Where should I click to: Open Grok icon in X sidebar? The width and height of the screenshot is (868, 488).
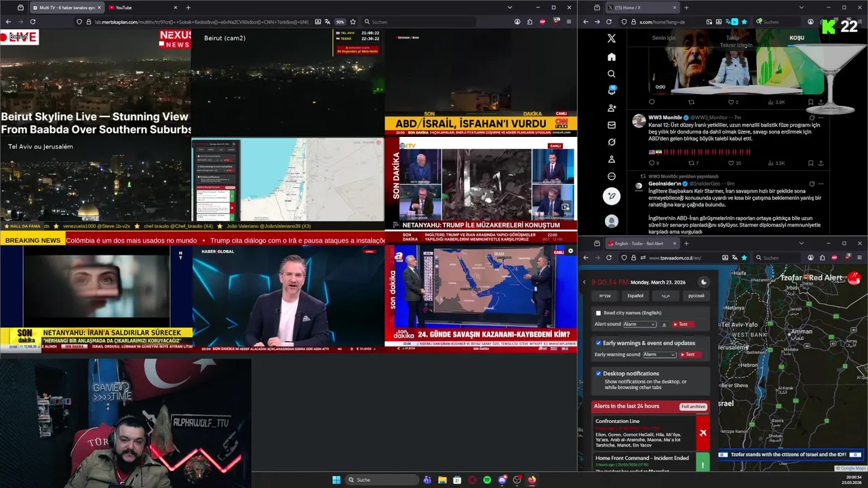click(x=611, y=142)
